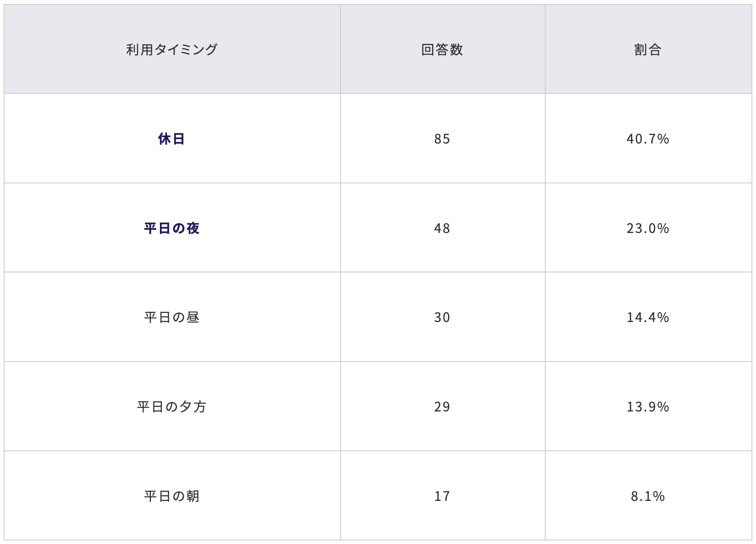Click the 利用タイミング column header
This screenshot has width=756, height=544.
172,50
